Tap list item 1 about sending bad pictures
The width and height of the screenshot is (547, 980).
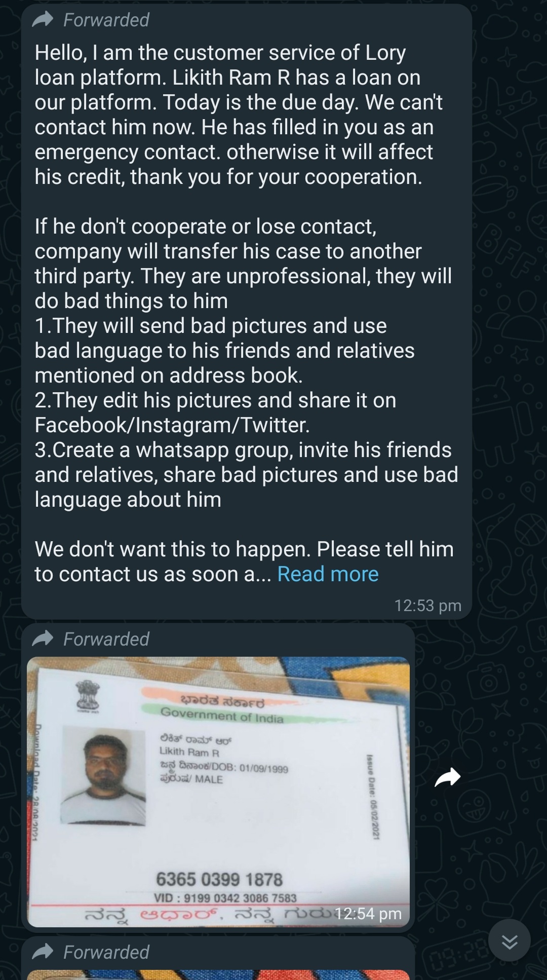tap(224, 350)
